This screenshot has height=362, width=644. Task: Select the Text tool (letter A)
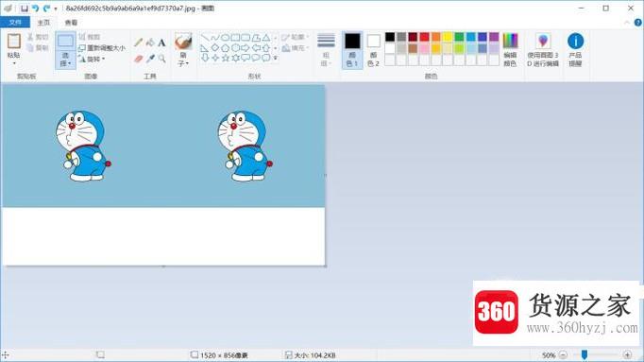coord(161,43)
